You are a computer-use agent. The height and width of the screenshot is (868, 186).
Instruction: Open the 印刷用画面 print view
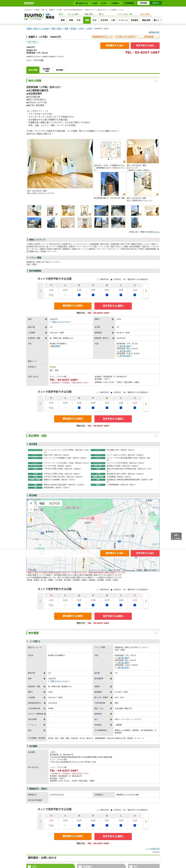pyautogui.click(x=148, y=37)
